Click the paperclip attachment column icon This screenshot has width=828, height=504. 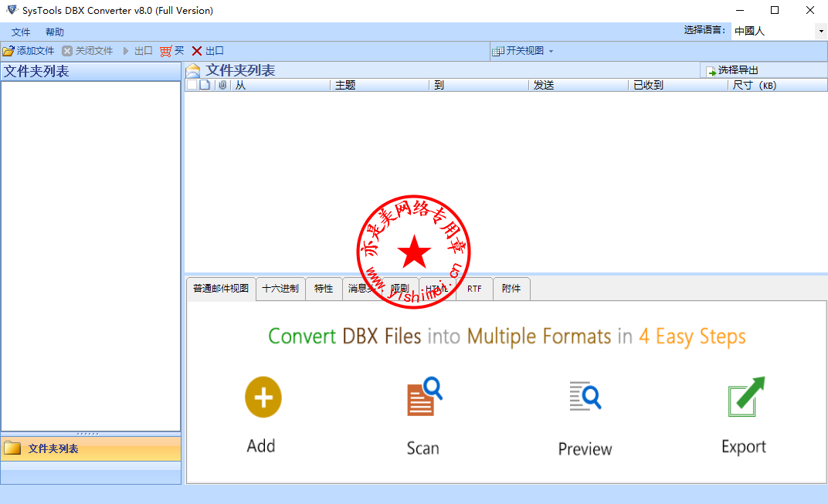coord(222,86)
